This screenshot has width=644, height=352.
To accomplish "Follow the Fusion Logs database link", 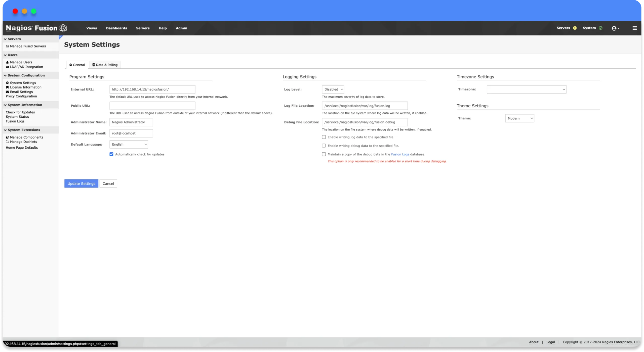I will pos(400,154).
